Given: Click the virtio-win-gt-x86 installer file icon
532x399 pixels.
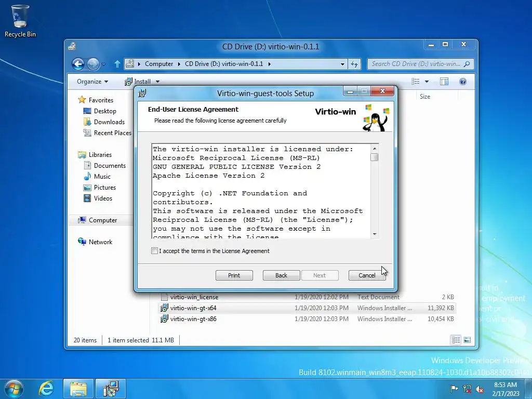Looking at the screenshot, I should click(x=164, y=319).
